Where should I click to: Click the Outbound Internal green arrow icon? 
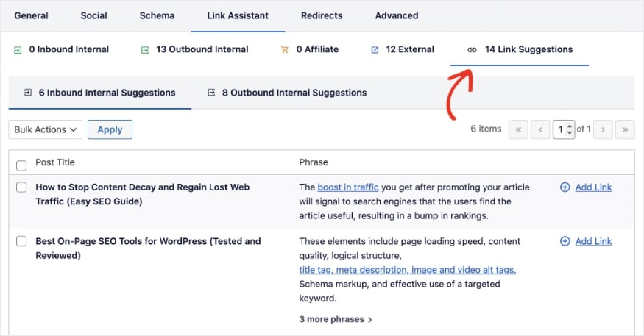click(x=145, y=50)
